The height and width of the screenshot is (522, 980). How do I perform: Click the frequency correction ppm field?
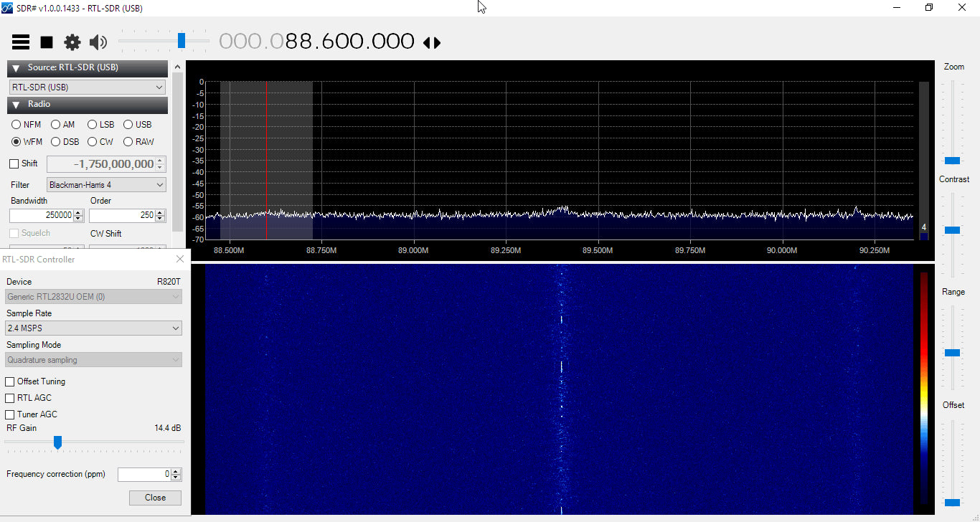coord(143,474)
